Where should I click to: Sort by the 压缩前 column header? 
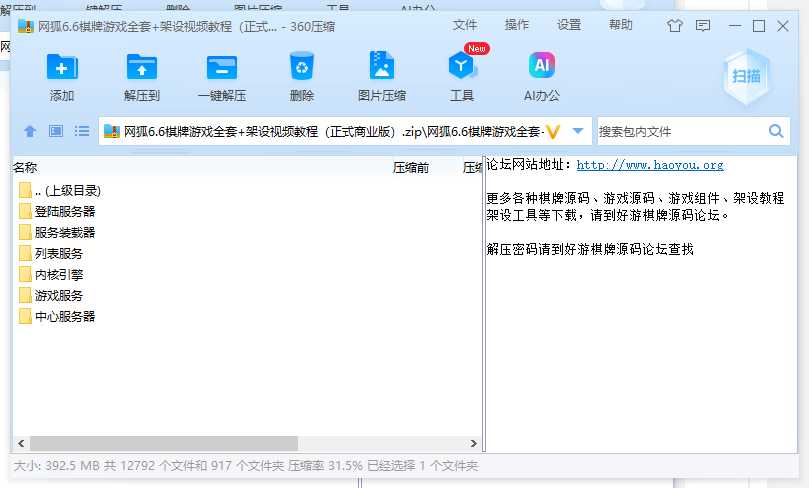click(x=411, y=168)
